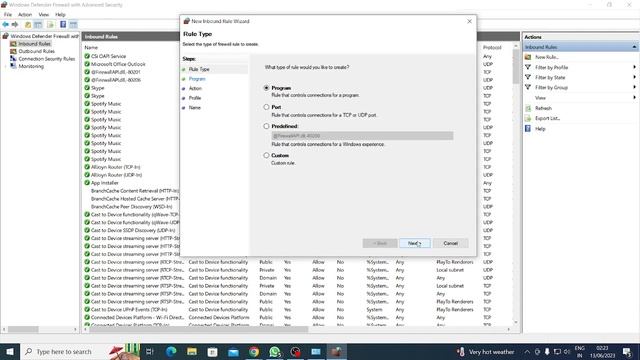Click the wizard title bar firewall icon
Screen dimensions: 640x360
[187, 21]
